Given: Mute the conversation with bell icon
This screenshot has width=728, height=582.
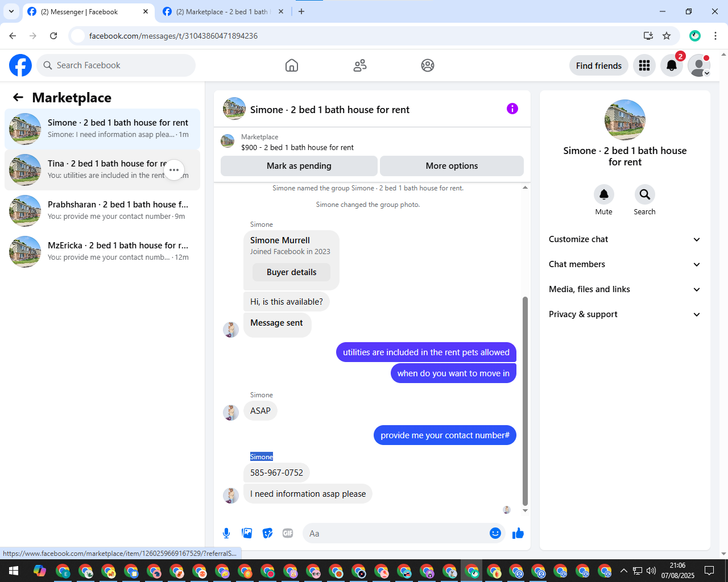Looking at the screenshot, I should (x=604, y=194).
